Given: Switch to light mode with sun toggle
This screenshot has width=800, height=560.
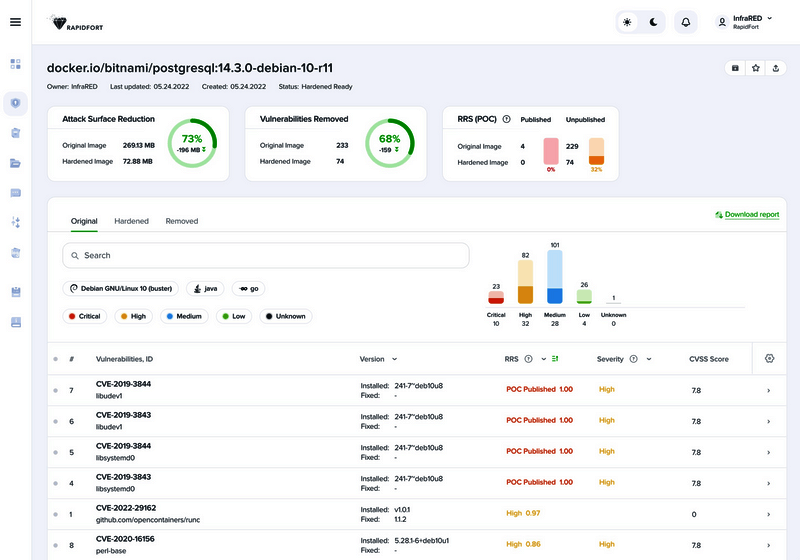Looking at the screenshot, I should pyautogui.click(x=627, y=22).
